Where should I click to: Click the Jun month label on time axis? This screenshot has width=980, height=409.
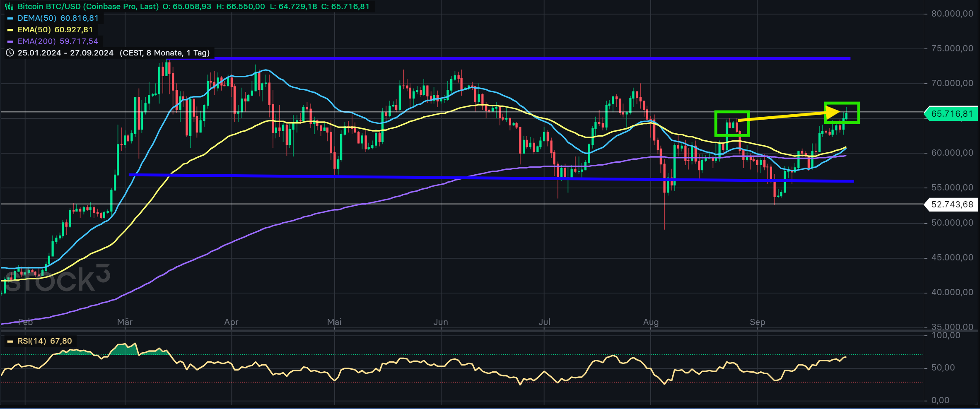click(441, 322)
